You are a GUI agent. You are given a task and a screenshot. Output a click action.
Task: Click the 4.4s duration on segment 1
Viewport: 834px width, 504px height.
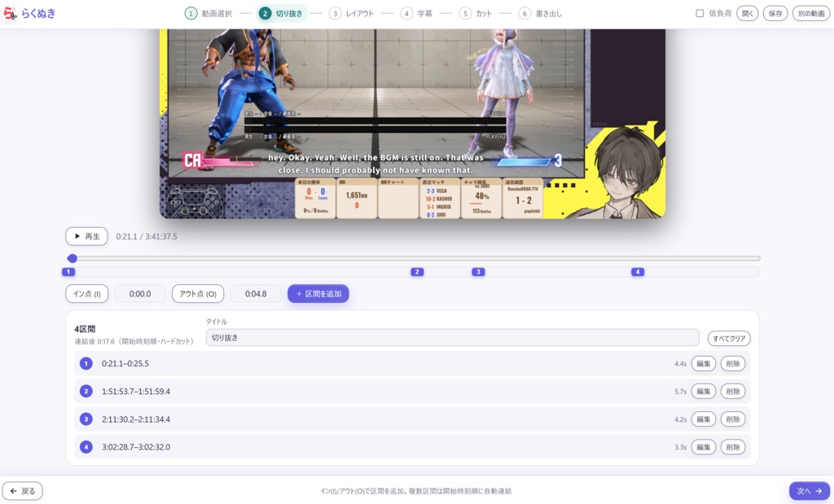pos(680,364)
